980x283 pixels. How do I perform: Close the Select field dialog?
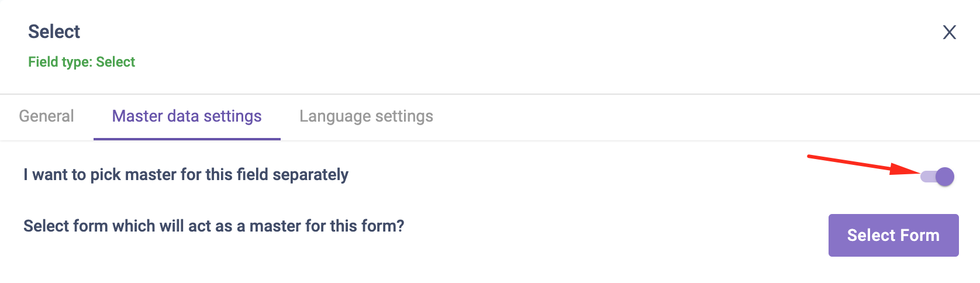(x=949, y=32)
